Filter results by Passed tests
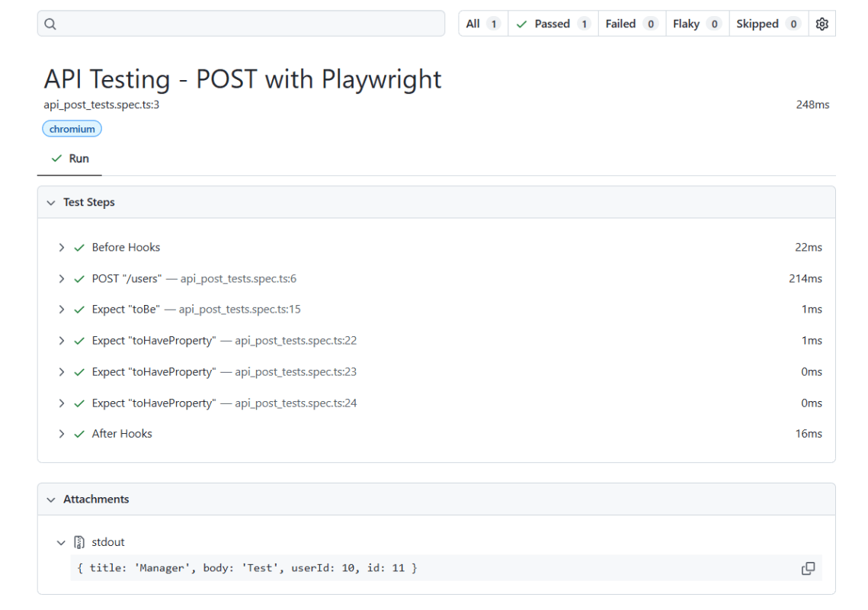The image size is (868, 610). click(553, 24)
